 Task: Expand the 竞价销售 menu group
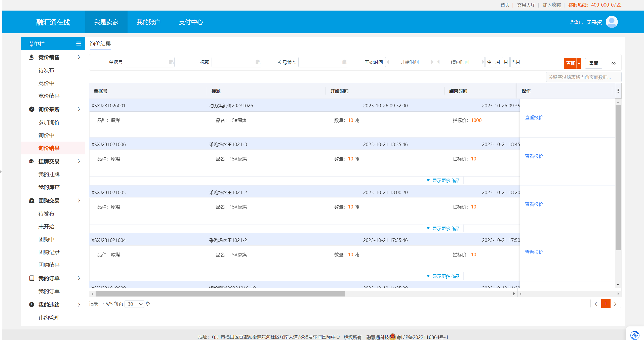[x=79, y=57]
